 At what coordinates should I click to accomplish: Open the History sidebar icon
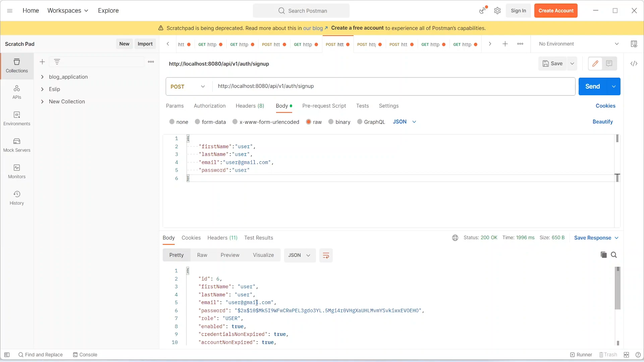coord(17,198)
